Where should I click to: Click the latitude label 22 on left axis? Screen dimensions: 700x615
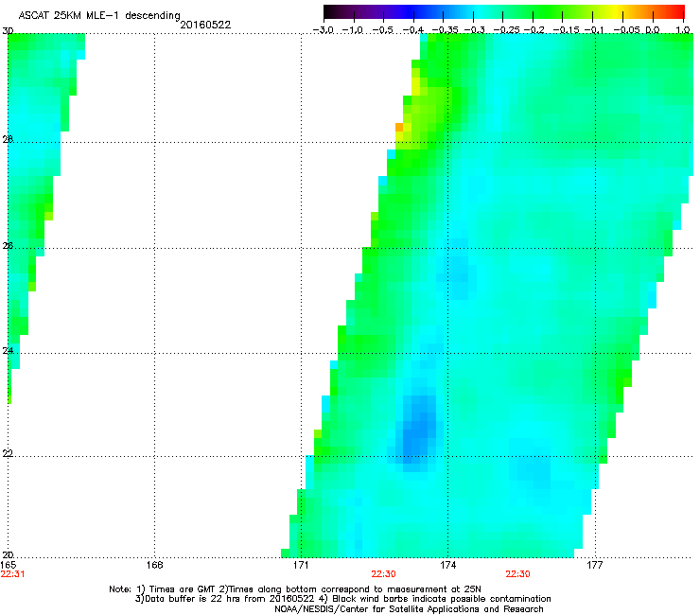coord(8,453)
